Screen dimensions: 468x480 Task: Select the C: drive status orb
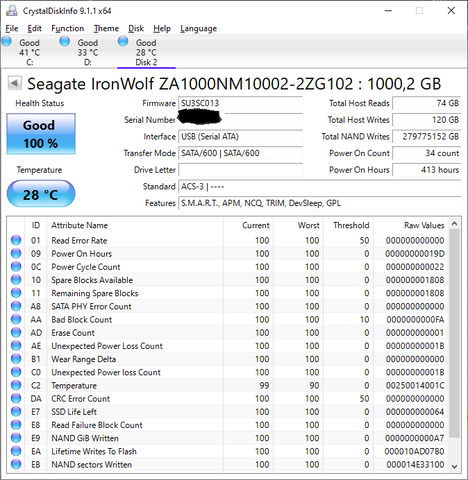coord(6,41)
